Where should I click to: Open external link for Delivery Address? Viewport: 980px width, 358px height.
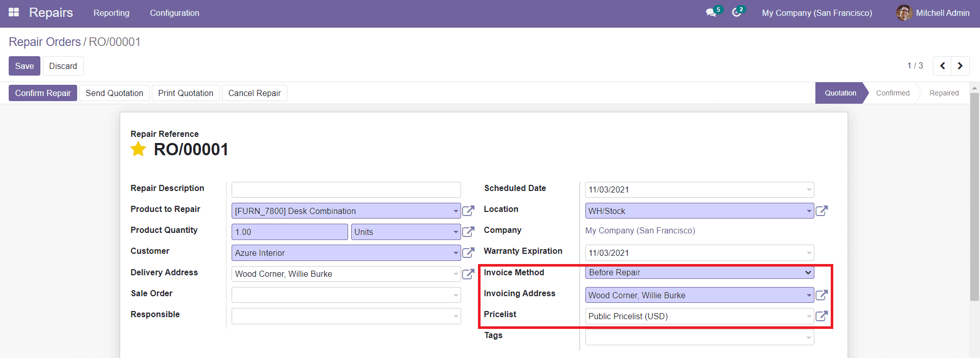[x=468, y=274]
